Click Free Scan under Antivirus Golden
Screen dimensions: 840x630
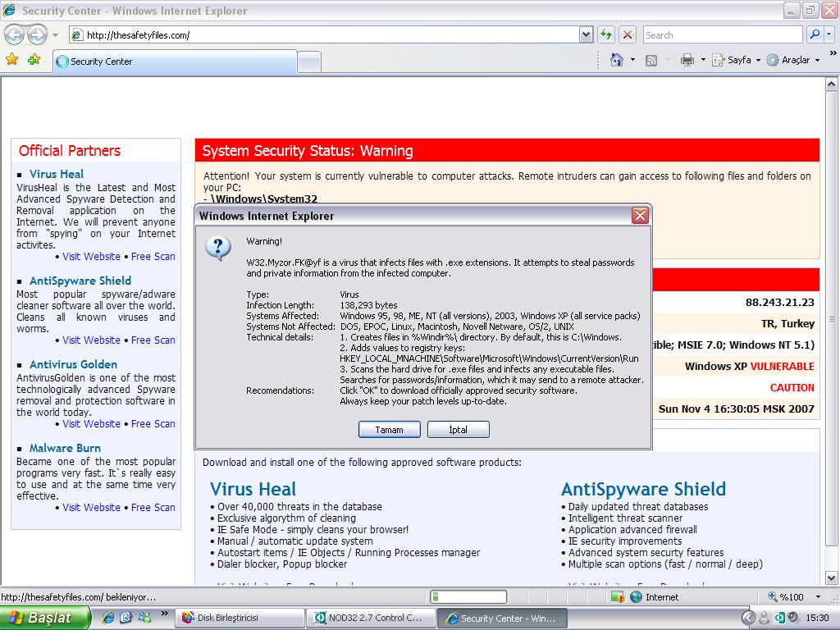(x=153, y=424)
